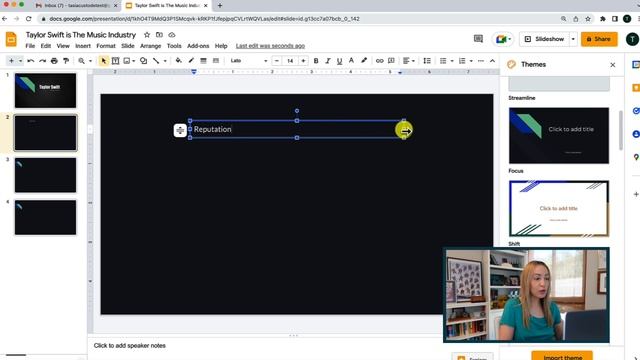Click the Share button

click(x=599, y=39)
